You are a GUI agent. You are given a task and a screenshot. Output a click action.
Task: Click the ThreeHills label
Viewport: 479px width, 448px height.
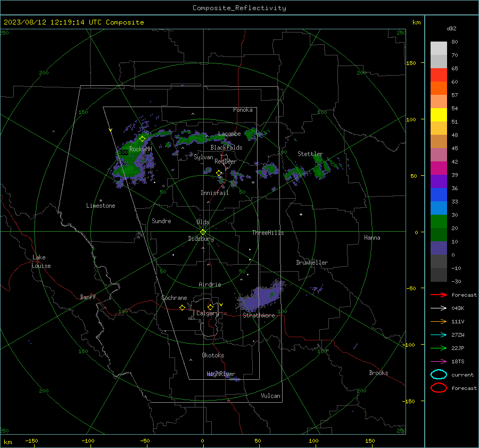(x=268, y=233)
